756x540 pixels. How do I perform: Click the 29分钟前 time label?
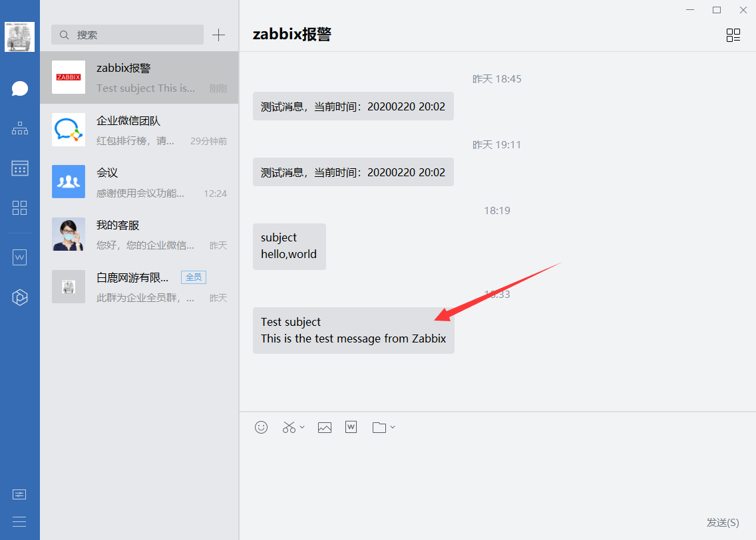click(208, 141)
